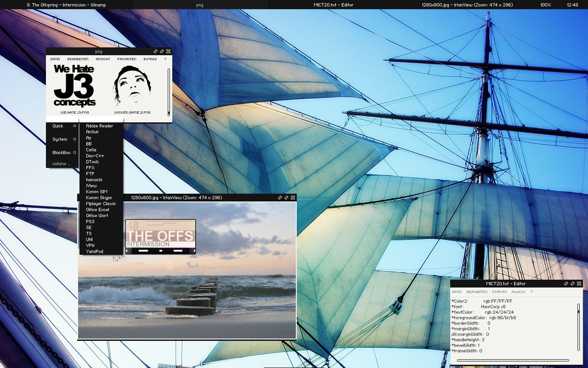Open the Extras menu in the png window

point(150,59)
